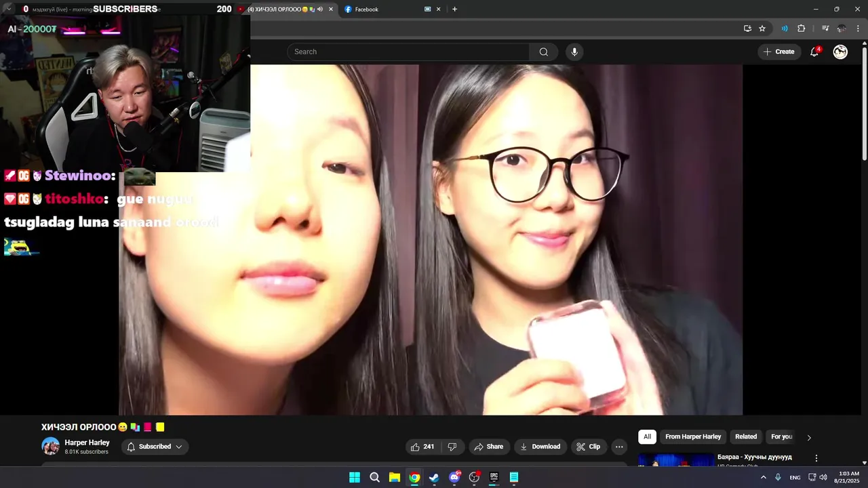The image size is (868, 488).
Task: Open Баяраа - Хуучны дуунууд video thumbnail
Action: 675,460
